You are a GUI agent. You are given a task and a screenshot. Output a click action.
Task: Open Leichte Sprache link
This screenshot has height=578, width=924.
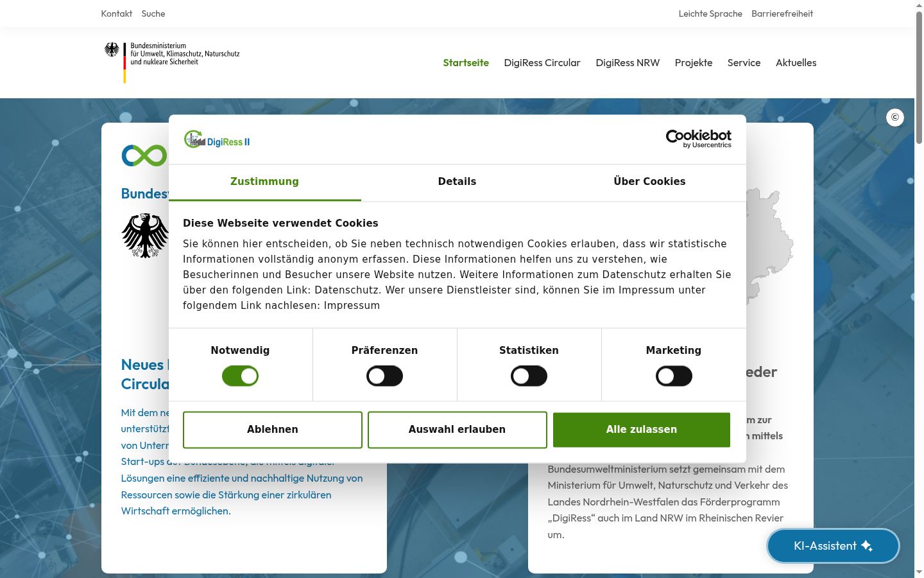[x=710, y=13]
